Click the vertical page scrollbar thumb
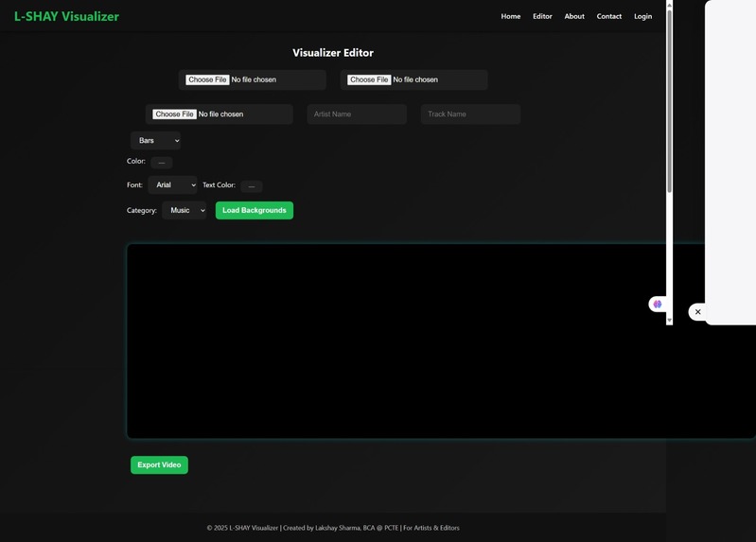 (x=669, y=101)
